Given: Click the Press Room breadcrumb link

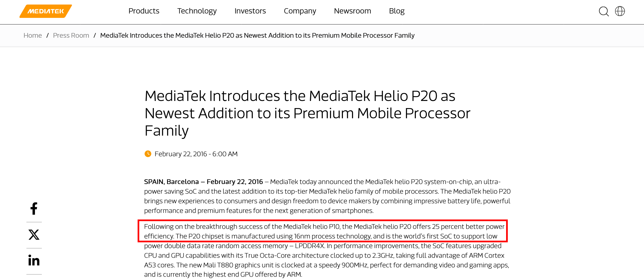Looking at the screenshot, I should pos(71,35).
